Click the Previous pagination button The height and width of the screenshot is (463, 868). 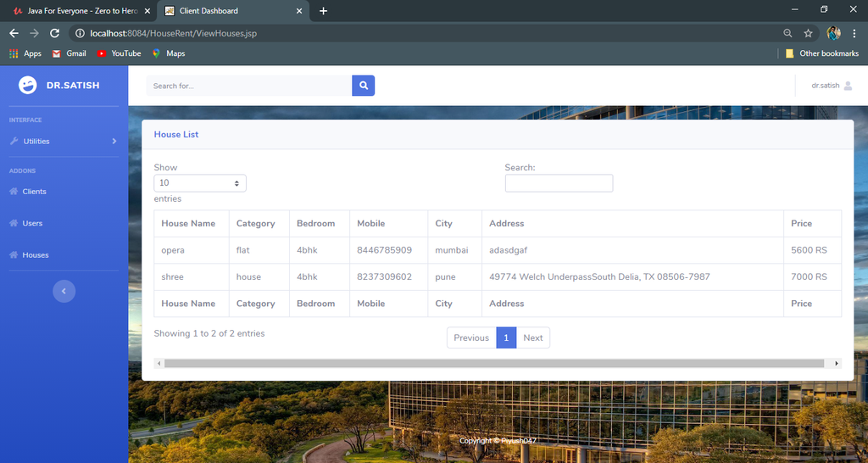471,337
